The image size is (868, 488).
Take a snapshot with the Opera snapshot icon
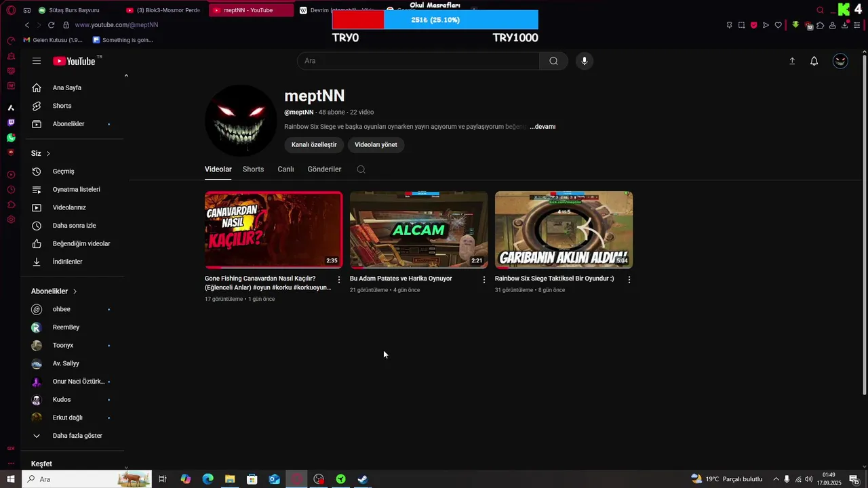pyautogui.click(x=741, y=25)
